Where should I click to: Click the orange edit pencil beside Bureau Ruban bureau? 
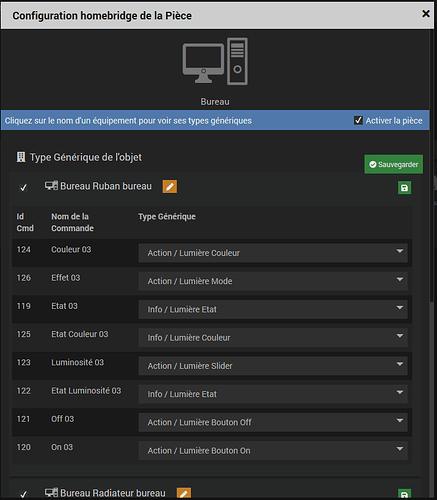(x=170, y=187)
